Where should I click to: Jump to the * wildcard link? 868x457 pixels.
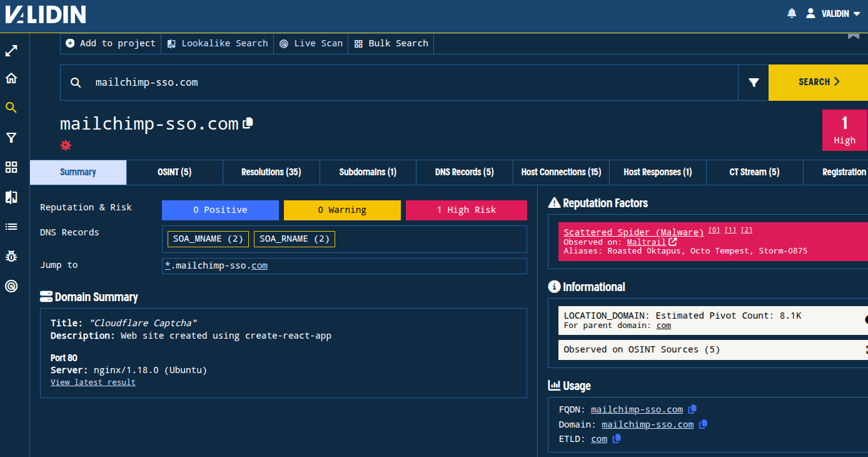click(x=168, y=265)
